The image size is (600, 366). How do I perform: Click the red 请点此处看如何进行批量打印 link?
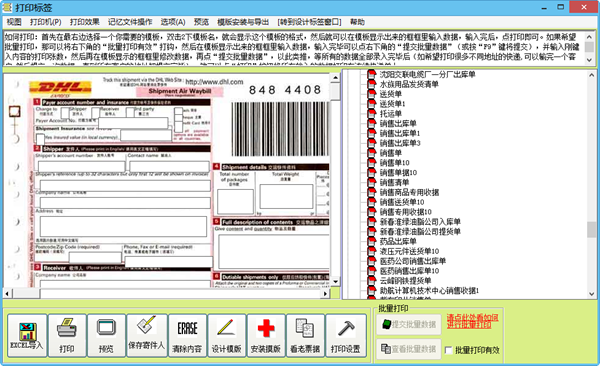pos(473,321)
